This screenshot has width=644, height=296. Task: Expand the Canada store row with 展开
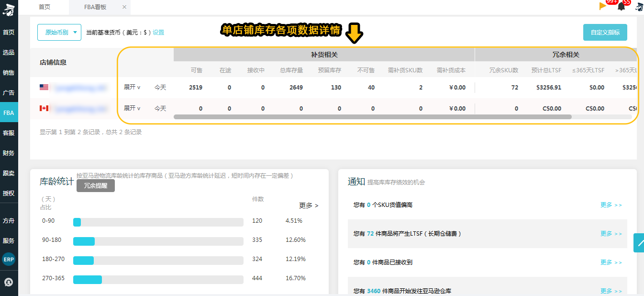[x=132, y=108]
